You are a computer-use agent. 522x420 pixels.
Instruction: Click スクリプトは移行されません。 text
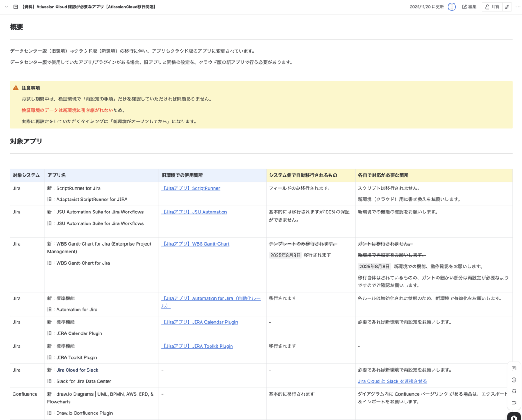pyautogui.click(x=389, y=188)
